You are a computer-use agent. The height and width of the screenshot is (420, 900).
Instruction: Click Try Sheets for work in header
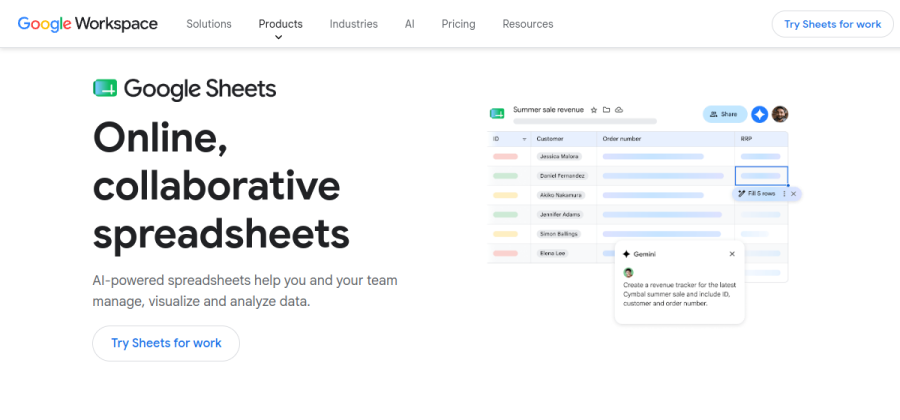(832, 24)
